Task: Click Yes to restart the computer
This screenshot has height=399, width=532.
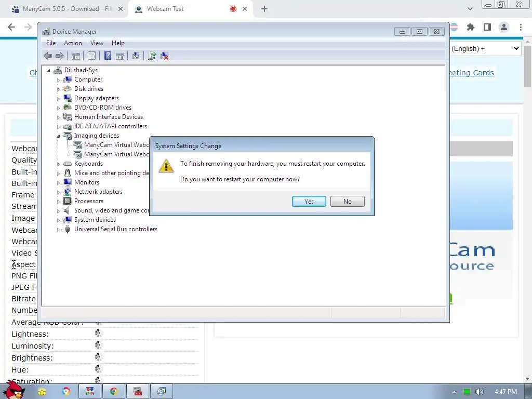Action: click(309, 201)
